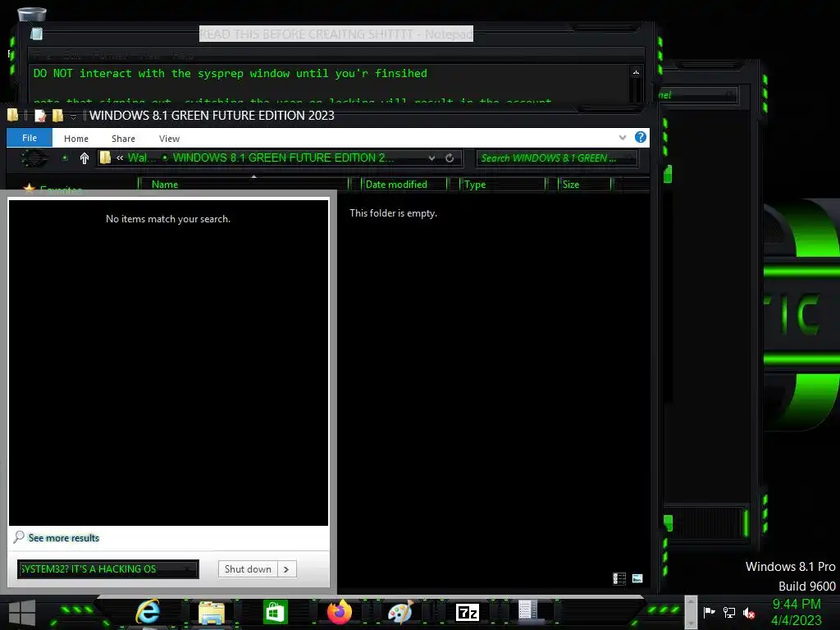Click the Notepad scrollbar up arrow
This screenshot has width=840, height=630.
[x=636, y=72]
